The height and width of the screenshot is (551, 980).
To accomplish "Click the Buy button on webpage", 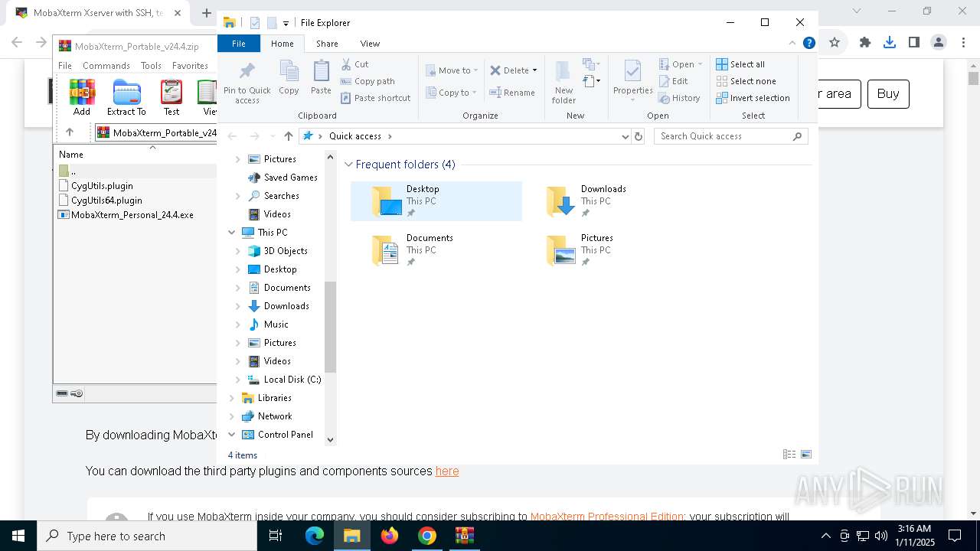I will point(888,94).
